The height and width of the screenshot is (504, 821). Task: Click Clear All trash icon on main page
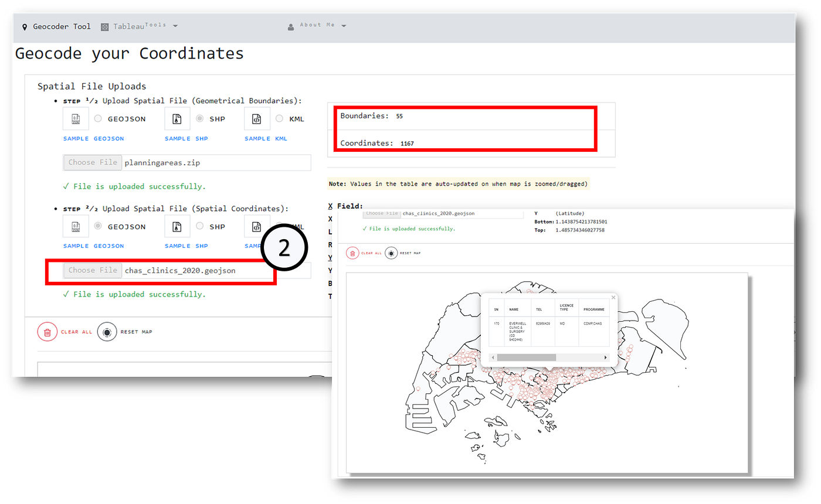click(47, 332)
